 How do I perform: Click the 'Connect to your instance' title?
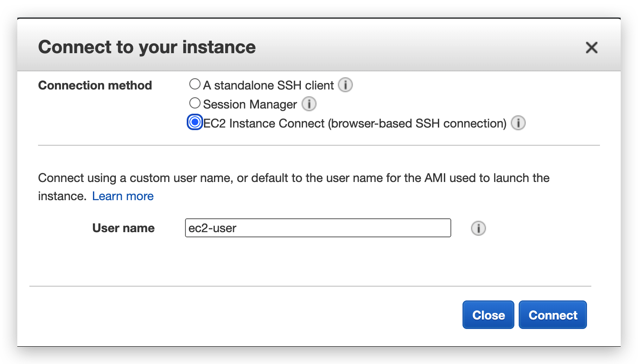pyautogui.click(x=147, y=47)
